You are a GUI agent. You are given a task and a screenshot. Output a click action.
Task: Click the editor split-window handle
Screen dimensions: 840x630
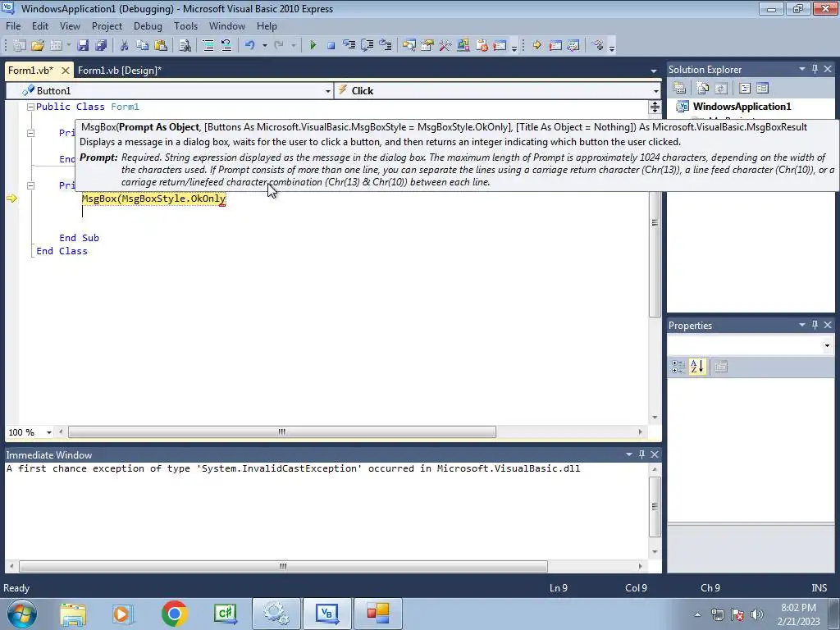pos(655,107)
